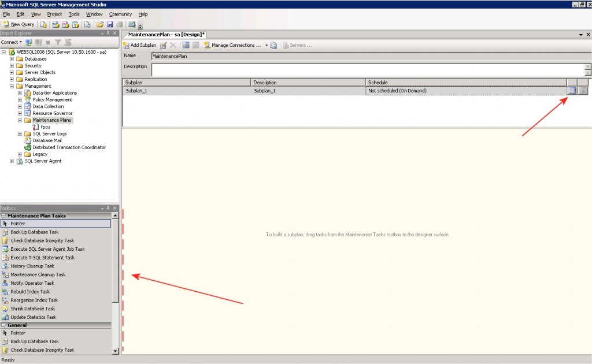This screenshot has width=592, height=364.
Task: Click the schedule calendar icon in Subplan_1 row
Action: pos(572,91)
